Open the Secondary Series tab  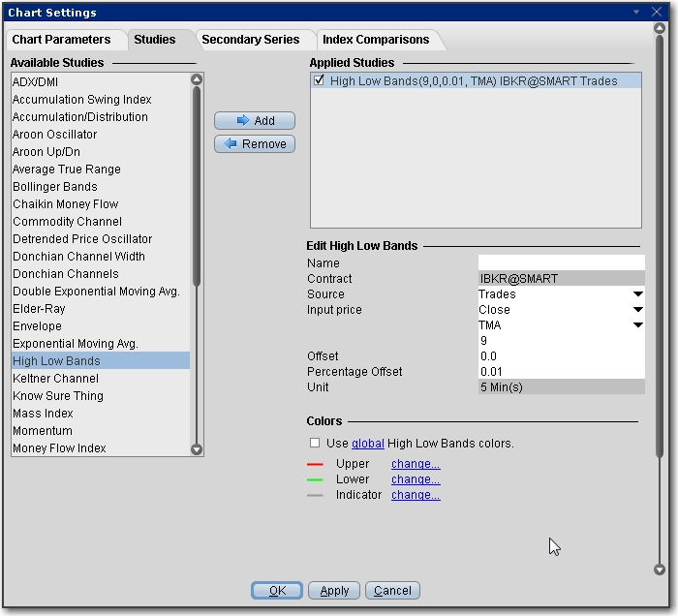pyautogui.click(x=250, y=40)
